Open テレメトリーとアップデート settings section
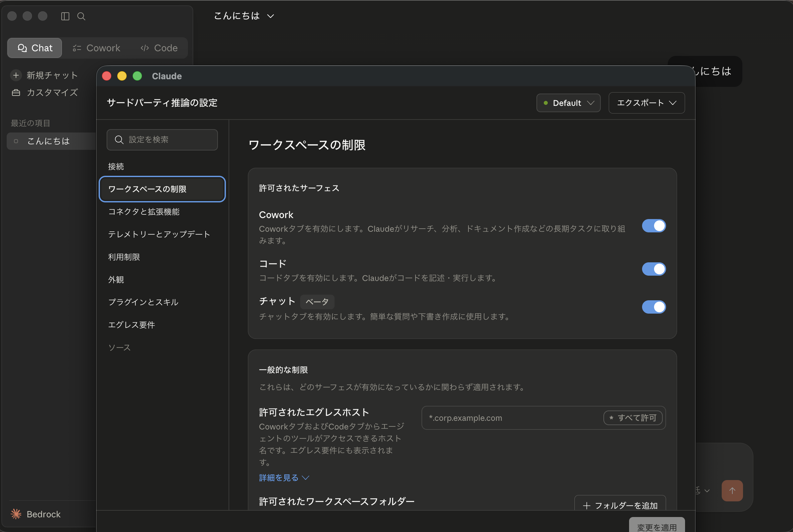This screenshot has width=793, height=532. point(162,234)
